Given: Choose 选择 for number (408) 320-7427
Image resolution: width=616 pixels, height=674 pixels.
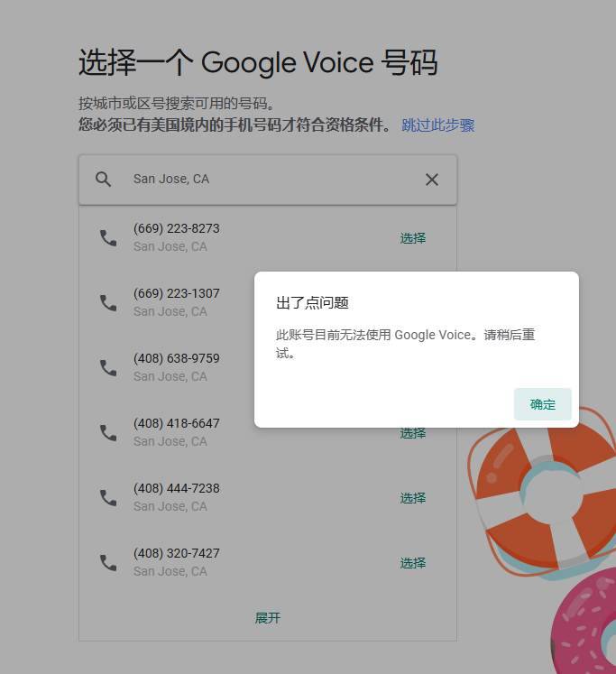Looking at the screenshot, I should (x=413, y=563).
